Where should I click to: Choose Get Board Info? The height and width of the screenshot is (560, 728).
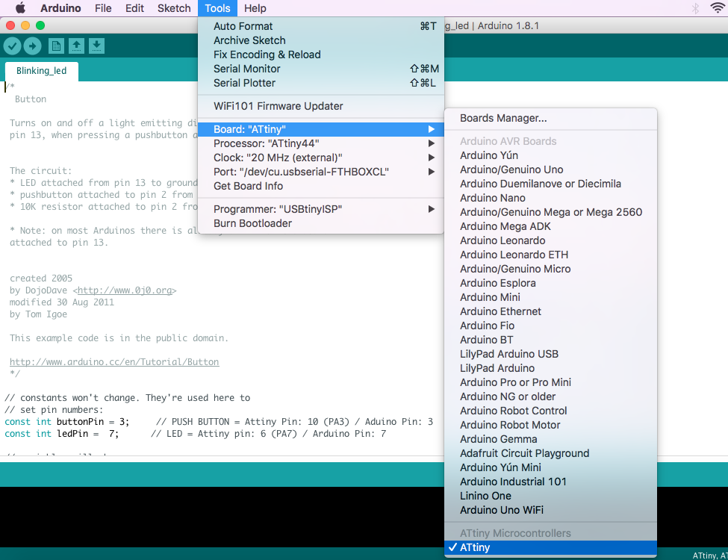321,186
